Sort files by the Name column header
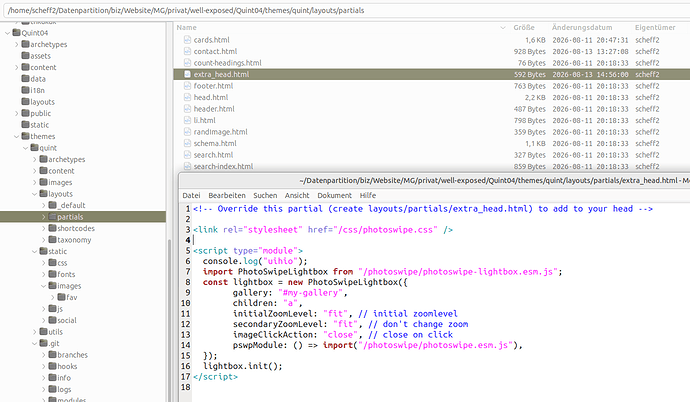690x402 pixels. click(x=186, y=27)
